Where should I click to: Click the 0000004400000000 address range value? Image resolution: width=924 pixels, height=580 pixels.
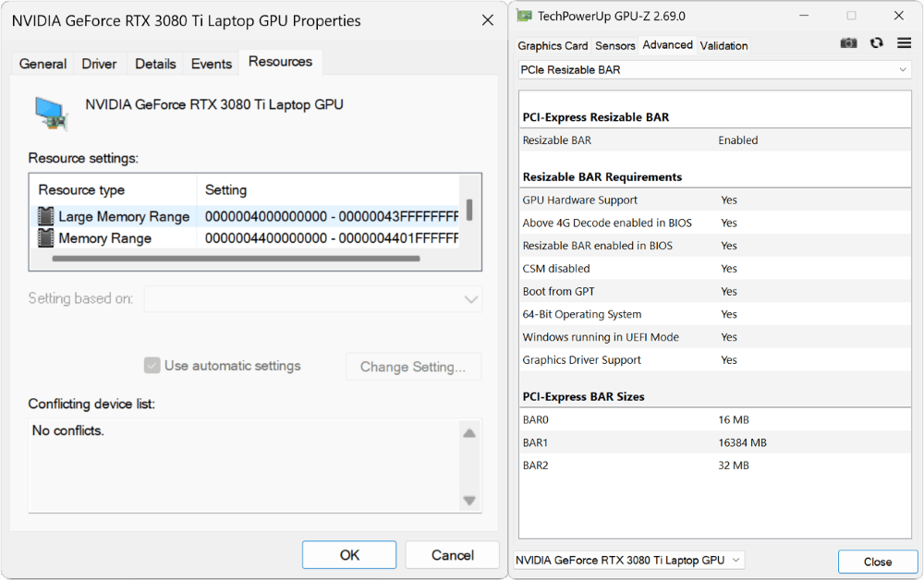332,238
